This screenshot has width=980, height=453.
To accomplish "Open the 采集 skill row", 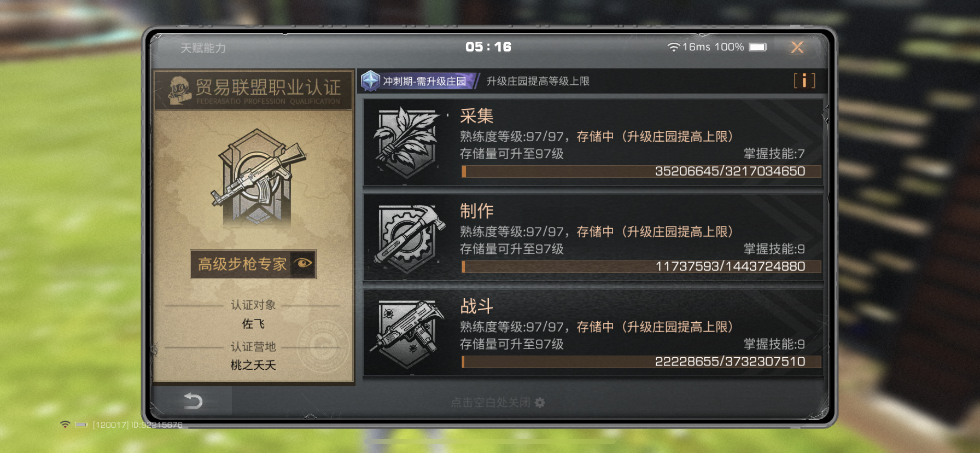I will click(593, 142).
